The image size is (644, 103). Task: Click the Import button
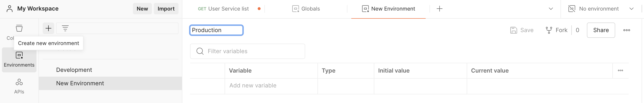(166, 9)
